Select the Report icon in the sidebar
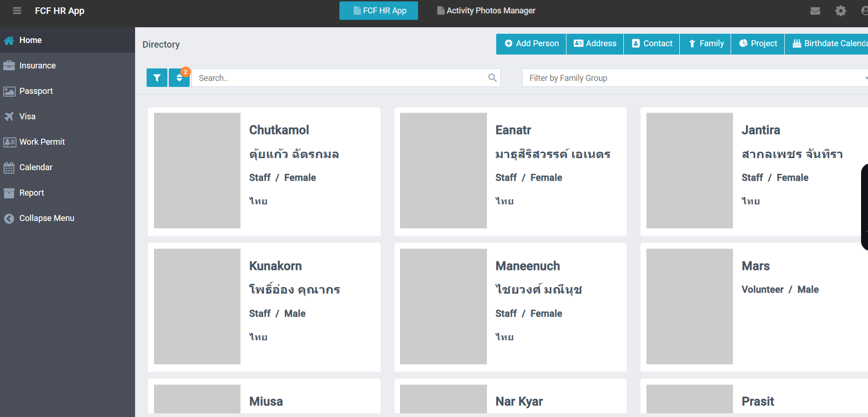The height and width of the screenshot is (417, 868). (10, 193)
